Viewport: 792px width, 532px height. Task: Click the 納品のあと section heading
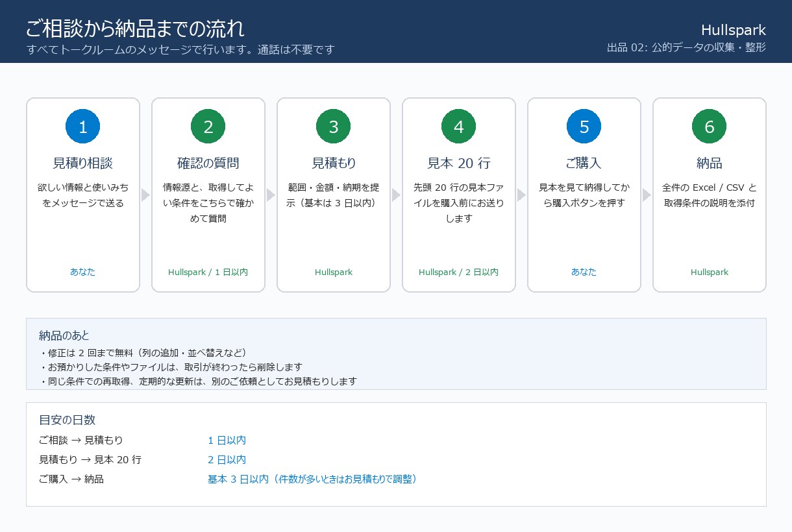tap(64, 335)
